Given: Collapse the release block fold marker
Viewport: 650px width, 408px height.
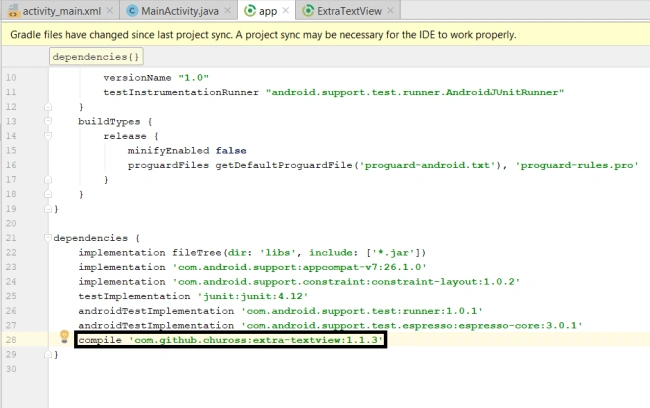Looking at the screenshot, I should (x=48, y=136).
